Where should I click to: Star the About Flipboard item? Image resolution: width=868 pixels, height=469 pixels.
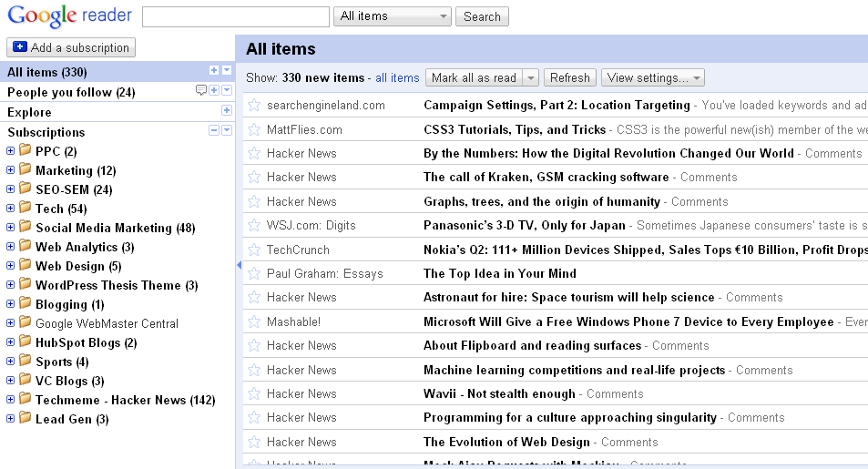coord(254,345)
